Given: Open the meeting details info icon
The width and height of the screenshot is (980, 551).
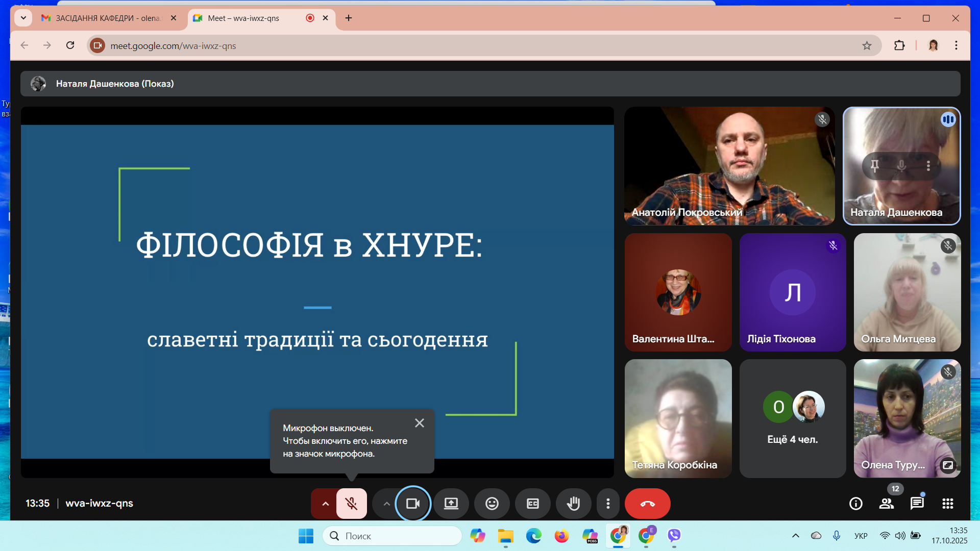Looking at the screenshot, I should pos(855,504).
